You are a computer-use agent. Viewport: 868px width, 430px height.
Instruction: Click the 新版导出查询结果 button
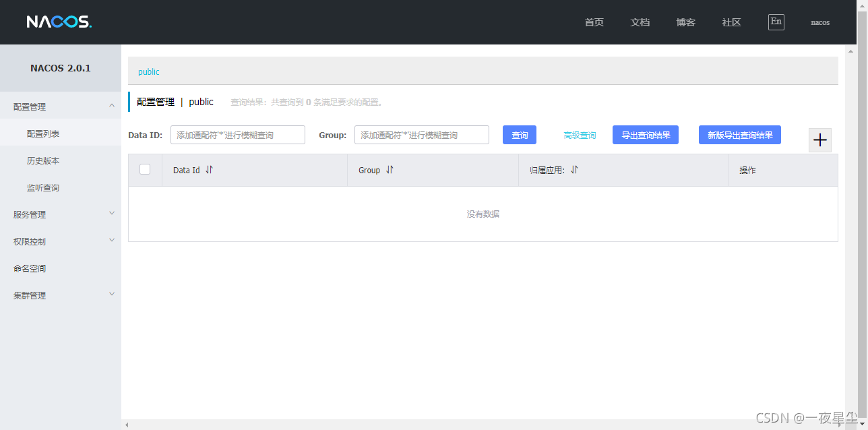coord(740,135)
